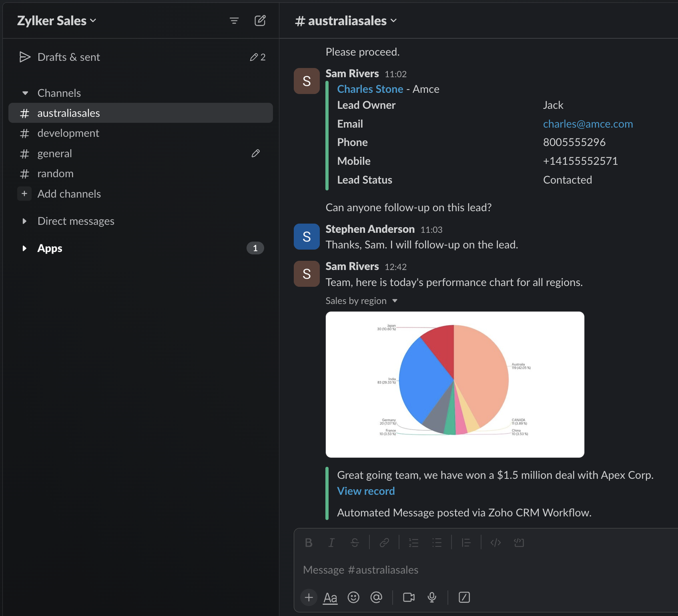Open Drafts & sent

pyautogui.click(x=68, y=57)
